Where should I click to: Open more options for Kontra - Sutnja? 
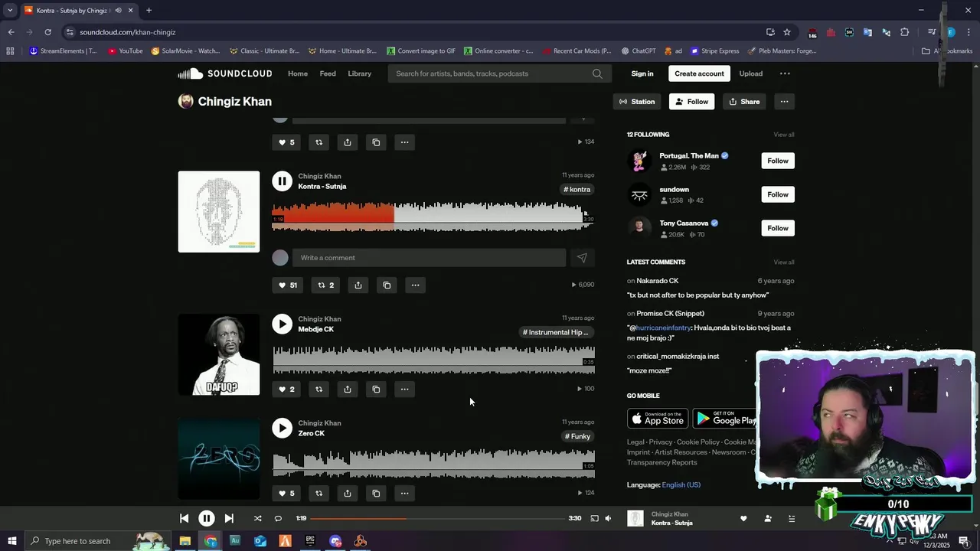[415, 285]
